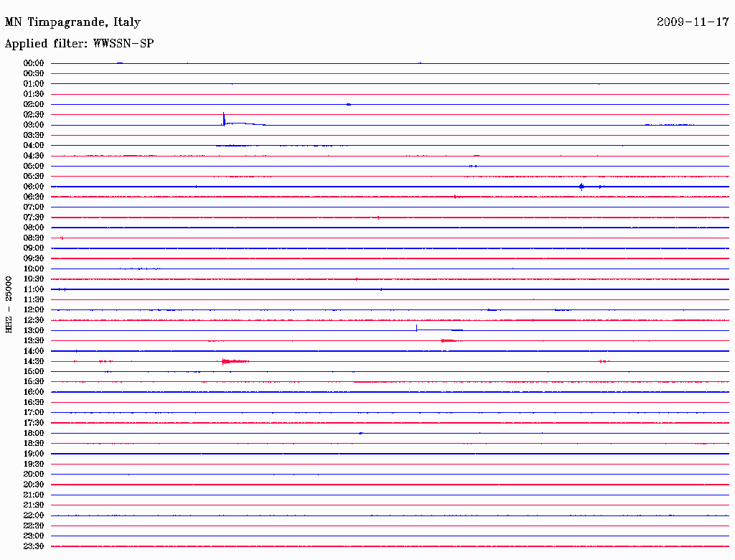This screenshot has width=735, height=560.
Task: Click the 21:30 time label
Action: tap(34, 505)
